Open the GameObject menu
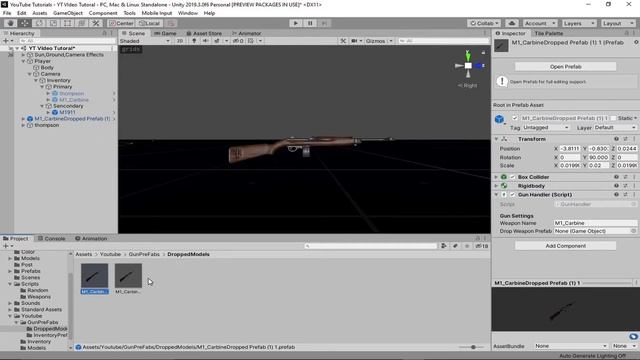Viewport: 640px width, 360px height. pos(68,13)
